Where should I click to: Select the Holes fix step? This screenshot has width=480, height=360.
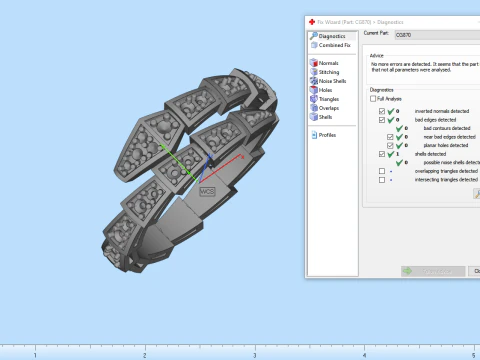pyautogui.click(x=321, y=90)
